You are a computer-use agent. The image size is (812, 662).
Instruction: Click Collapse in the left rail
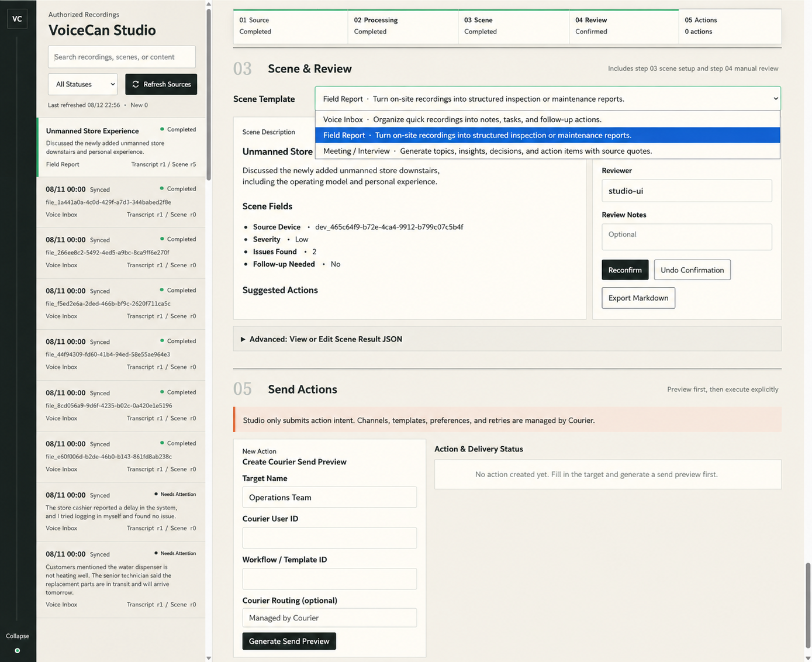click(18, 636)
